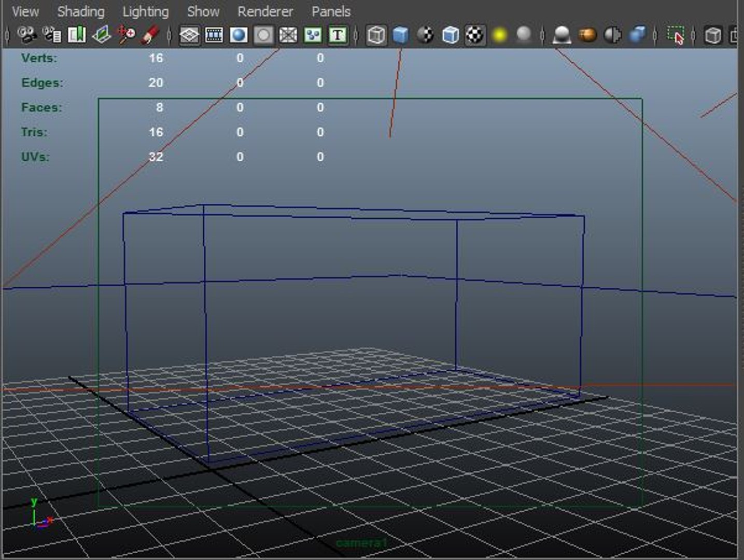The image size is (744, 560).
Task: Click the Image Plane icon
Action: pos(102,35)
